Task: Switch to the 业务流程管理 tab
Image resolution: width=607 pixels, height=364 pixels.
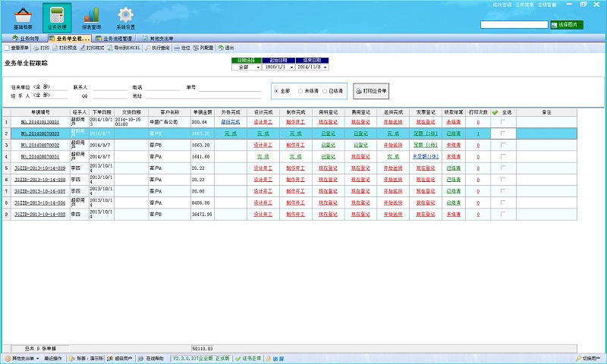Action: tap(117, 37)
